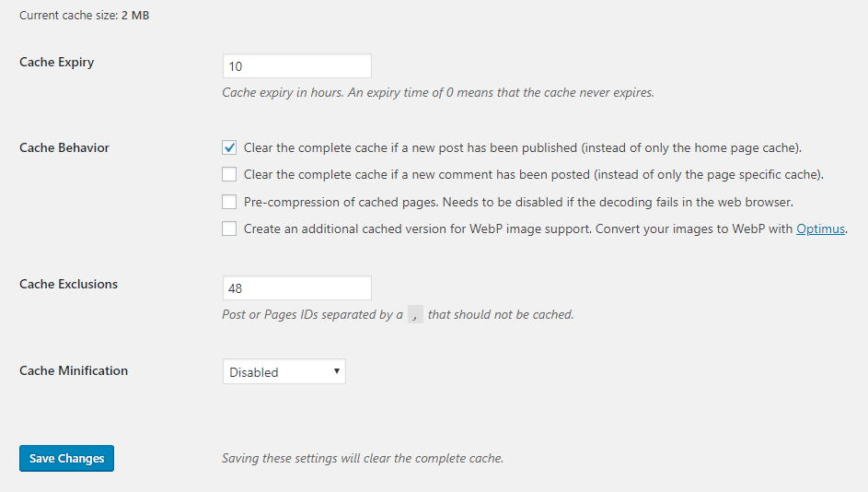The width and height of the screenshot is (868, 492).
Task: Tick the WebP image support checkbox
Action: click(x=229, y=228)
